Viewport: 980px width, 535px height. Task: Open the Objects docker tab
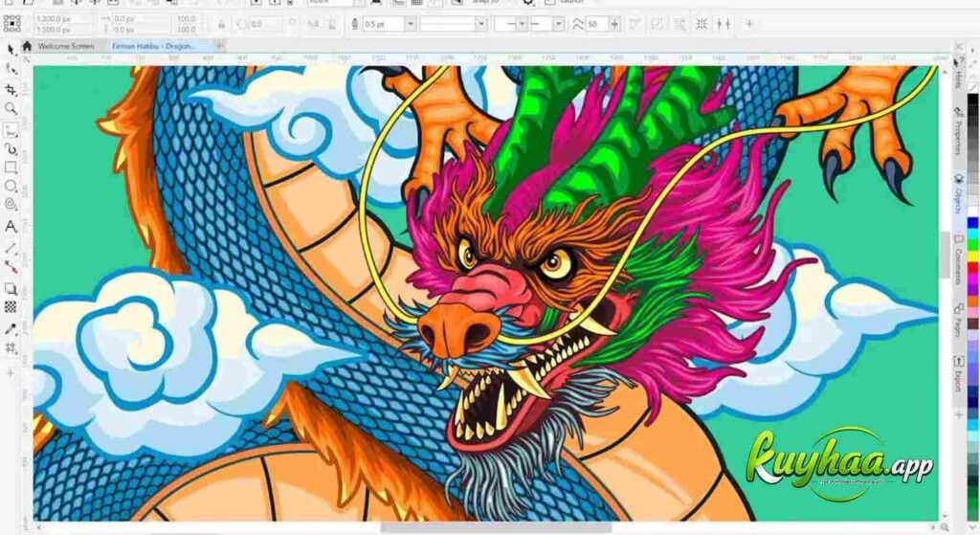pos(957,194)
